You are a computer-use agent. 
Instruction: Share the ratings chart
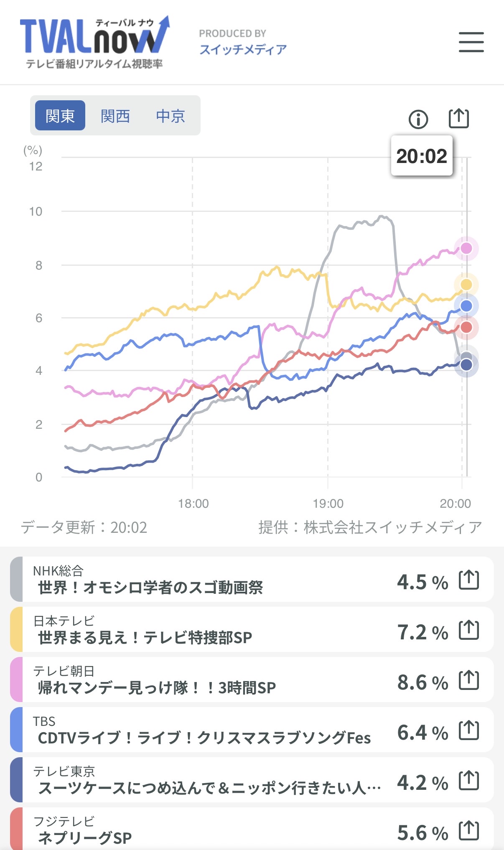pyautogui.click(x=458, y=119)
